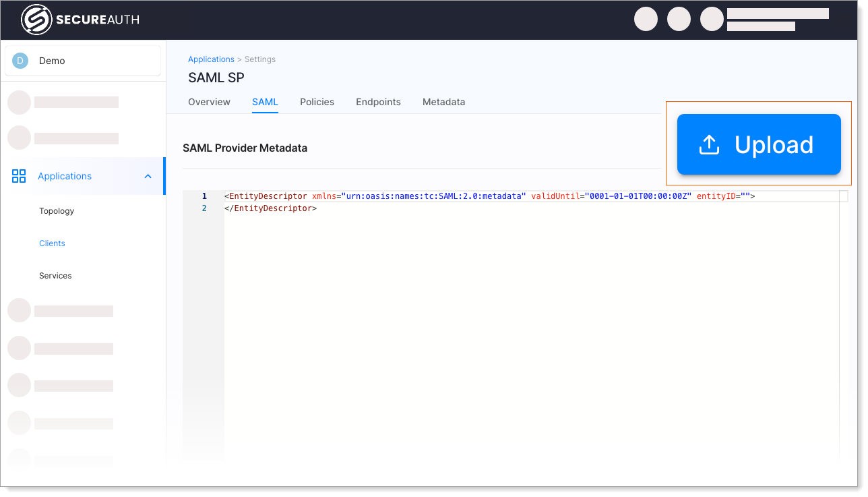This screenshot has width=868, height=497.
Task: Click the closing EntityDescriptor tag line
Action: point(270,208)
